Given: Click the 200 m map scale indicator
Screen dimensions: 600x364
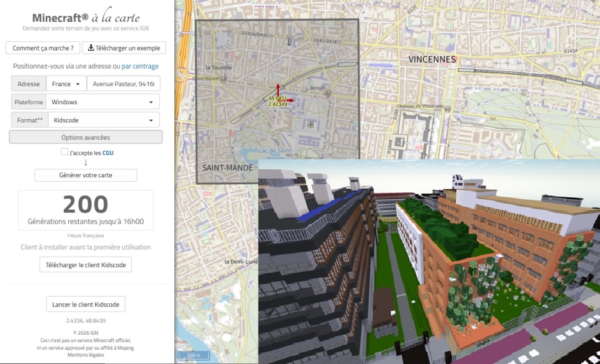Looking at the screenshot, I should click(189, 355).
